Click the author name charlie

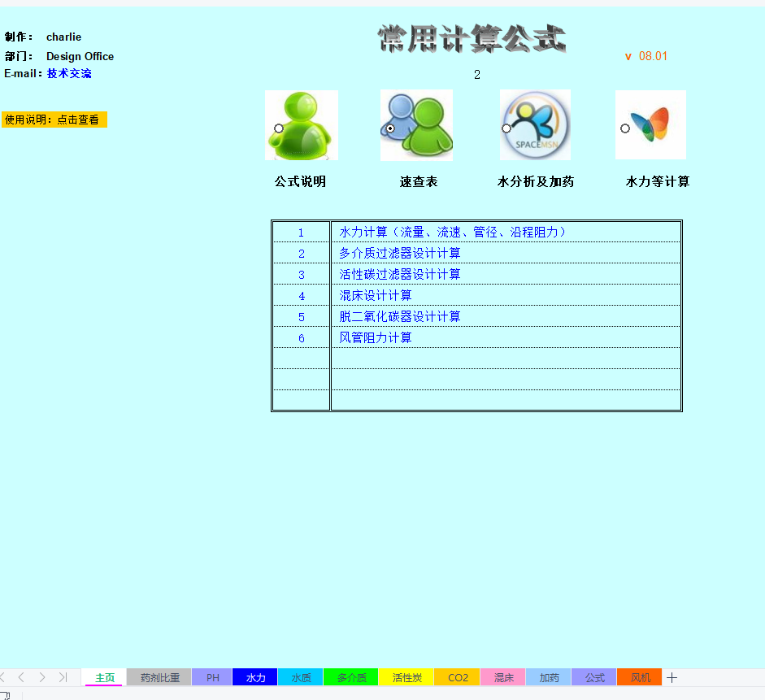click(x=64, y=37)
